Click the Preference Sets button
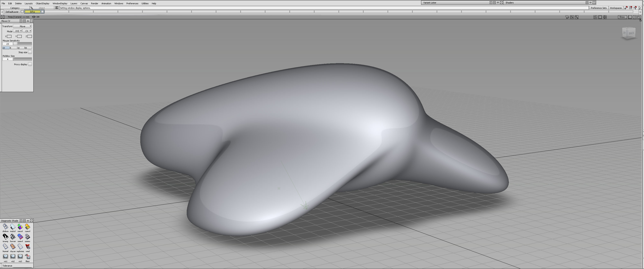Image resolution: width=644 pixels, height=269 pixels. point(599,8)
